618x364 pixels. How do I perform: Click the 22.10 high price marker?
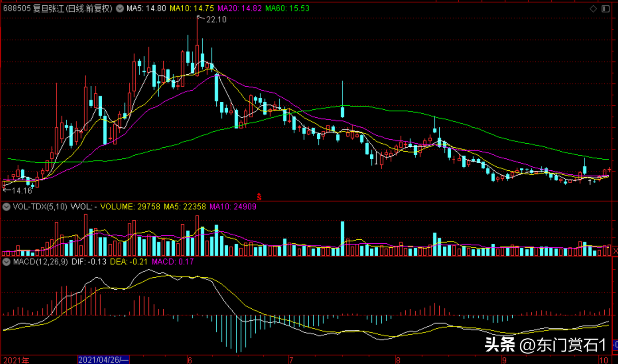pyautogui.click(x=215, y=19)
